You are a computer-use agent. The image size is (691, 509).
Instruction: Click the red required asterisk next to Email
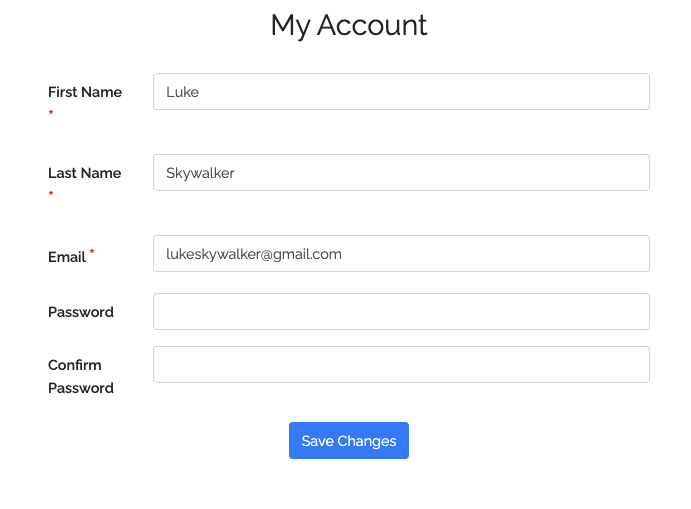pos(92,252)
